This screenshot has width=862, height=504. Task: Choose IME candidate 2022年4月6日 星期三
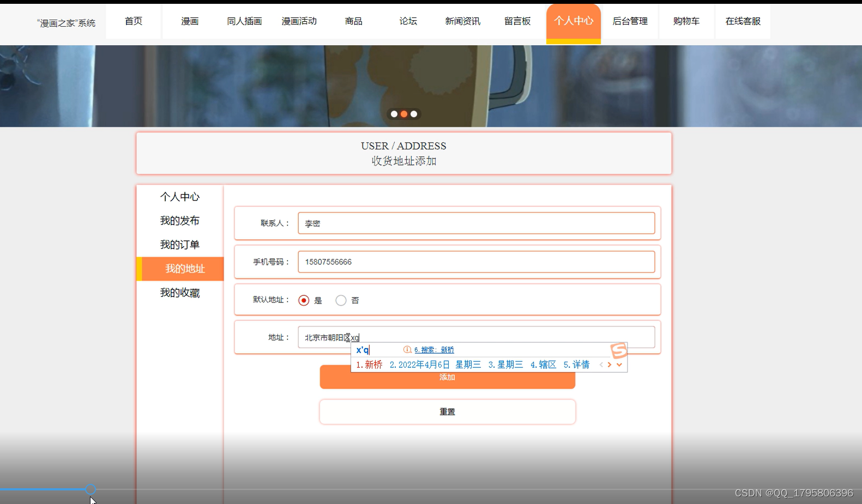pos(435,365)
